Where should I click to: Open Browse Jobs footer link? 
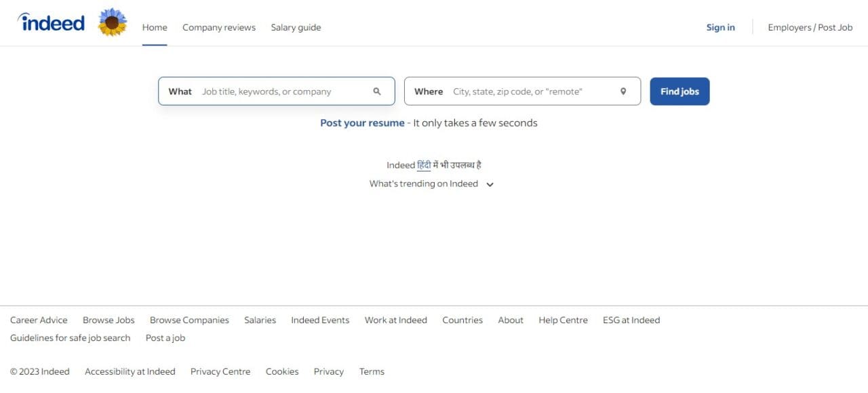coord(108,320)
